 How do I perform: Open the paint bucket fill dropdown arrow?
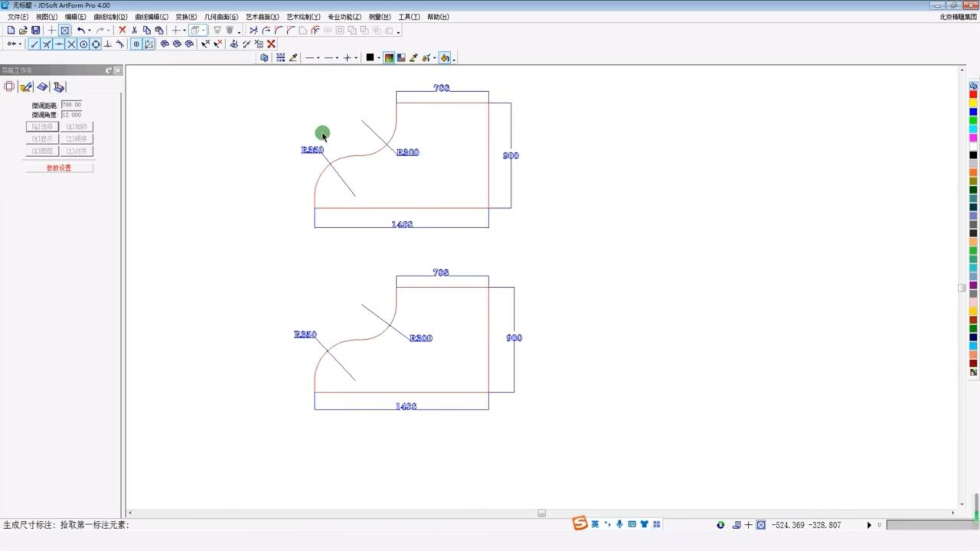(x=454, y=59)
